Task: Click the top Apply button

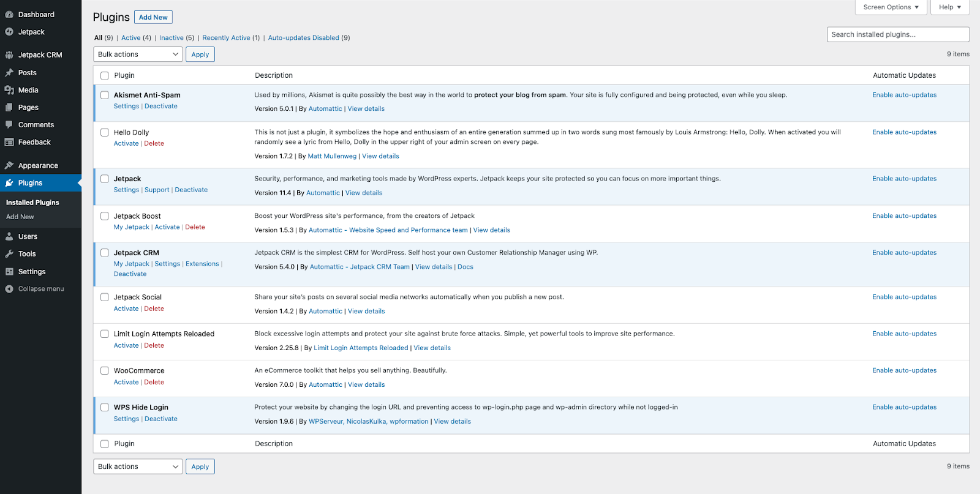Action: [200, 54]
